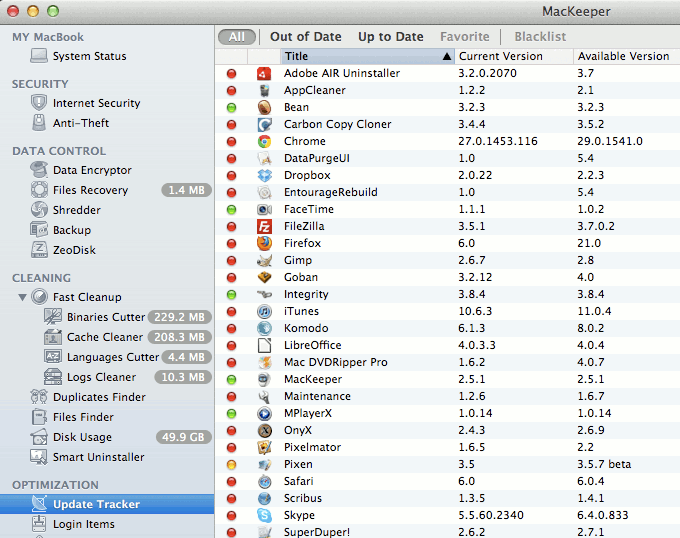This screenshot has width=680, height=538.
Task: Select the OnyX row title
Action: pos(298,430)
